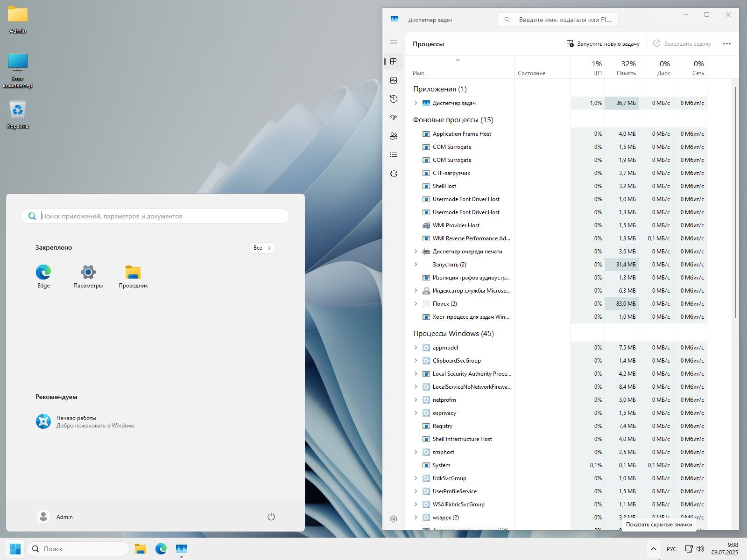
Task: Open Microsoft Edge from the taskbar
Action: [x=161, y=549]
